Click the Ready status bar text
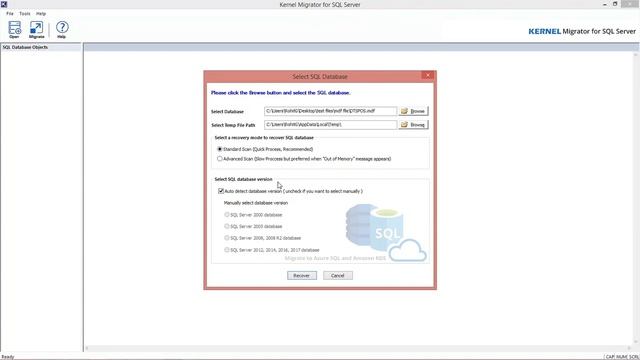Screen dimensions: 640x360 coord(8,357)
